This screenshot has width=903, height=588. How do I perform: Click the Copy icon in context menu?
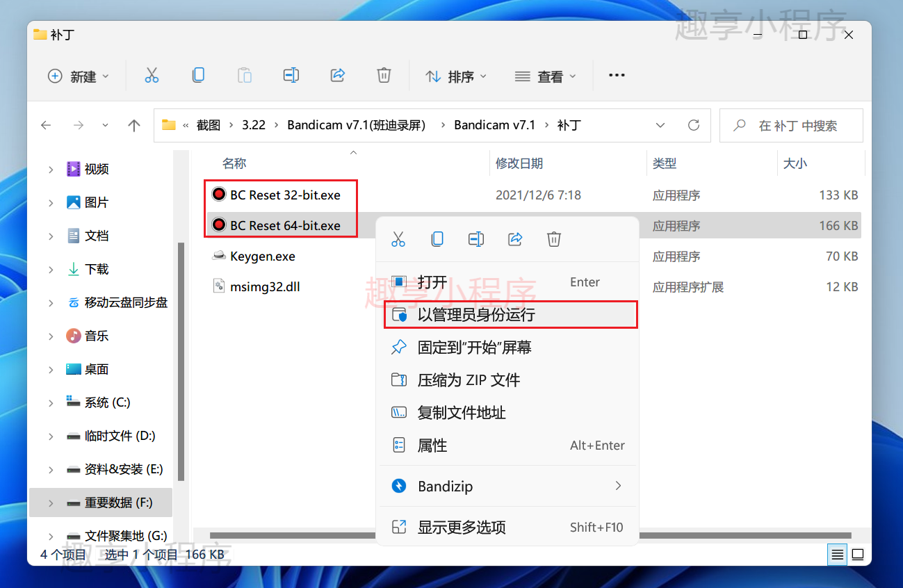pos(437,239)
